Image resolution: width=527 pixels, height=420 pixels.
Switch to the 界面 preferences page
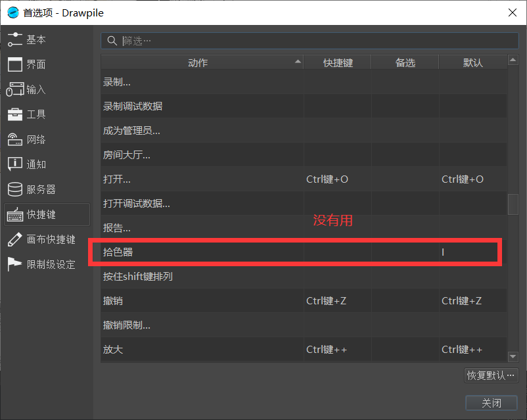tap(47, 64)
